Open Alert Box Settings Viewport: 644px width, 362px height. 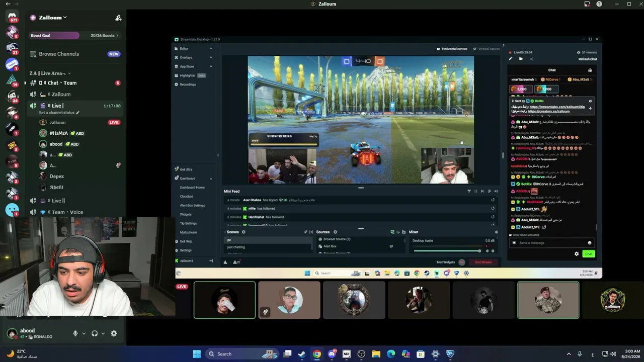[193, 206]
